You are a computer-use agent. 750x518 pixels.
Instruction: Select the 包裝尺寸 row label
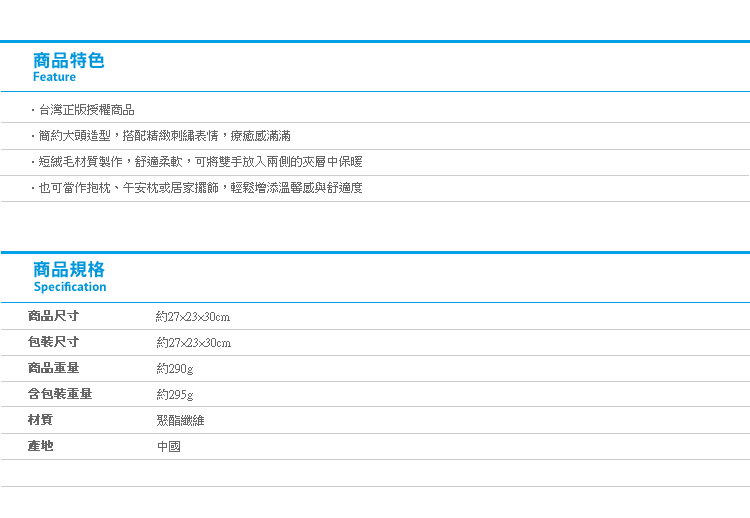coord(53,342)
